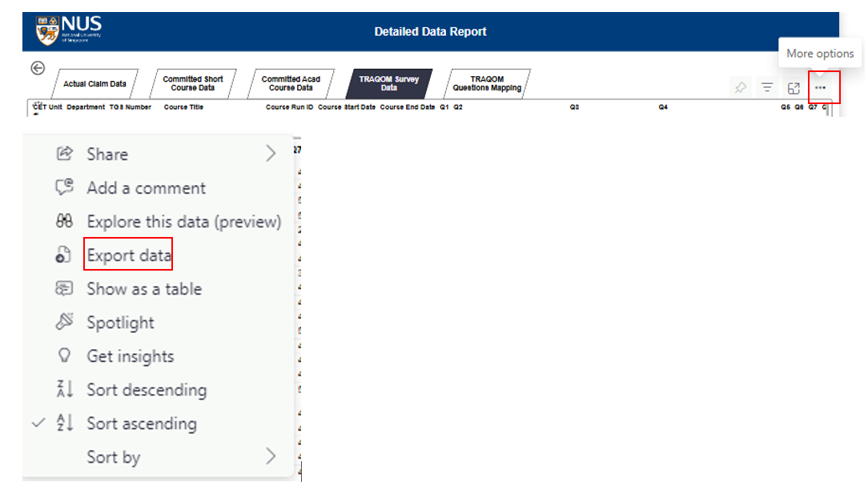Click the Course Title column header
868x502 pixels.
(x=183, y=107)
